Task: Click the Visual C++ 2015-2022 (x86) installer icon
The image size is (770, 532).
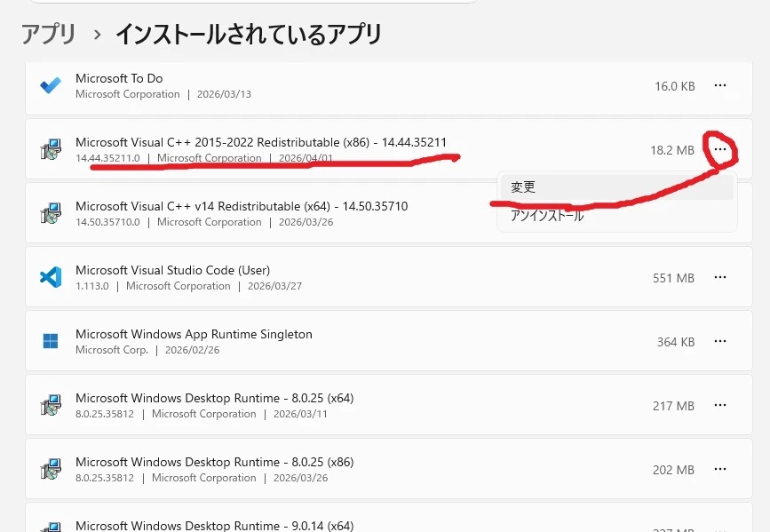Action: (x=51, y=149)
